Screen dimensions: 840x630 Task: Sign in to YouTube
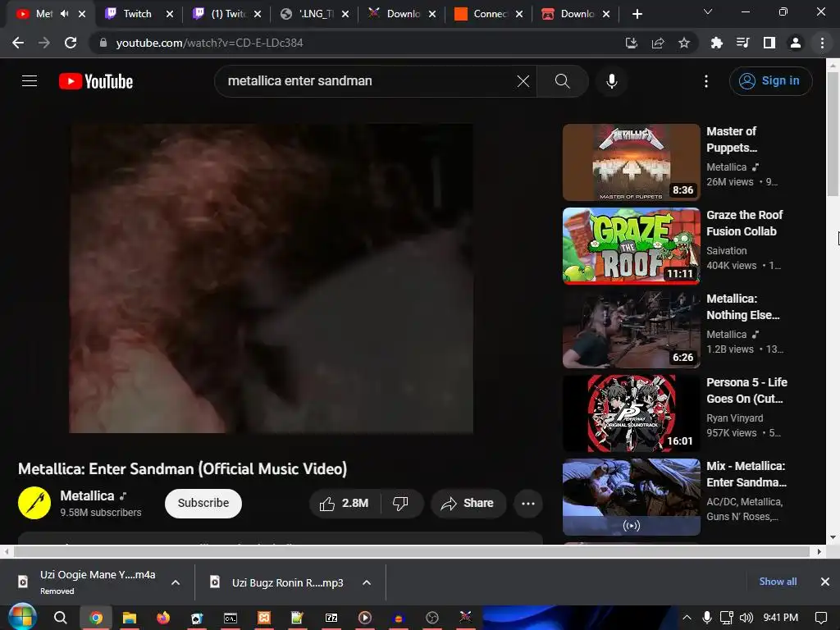(769, 81)
